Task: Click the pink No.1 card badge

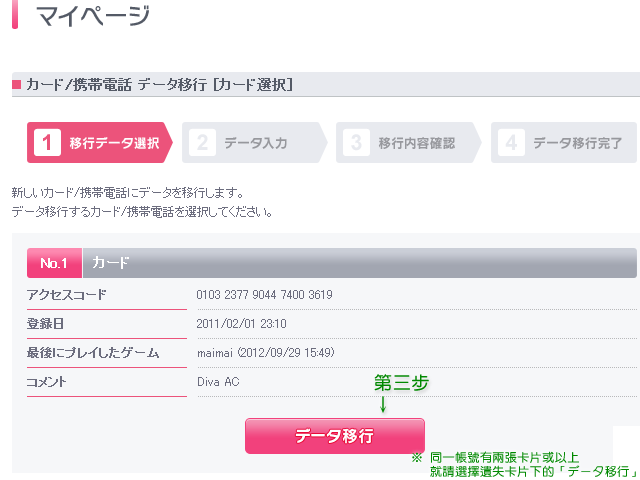Action: click(x=54, y=263)
